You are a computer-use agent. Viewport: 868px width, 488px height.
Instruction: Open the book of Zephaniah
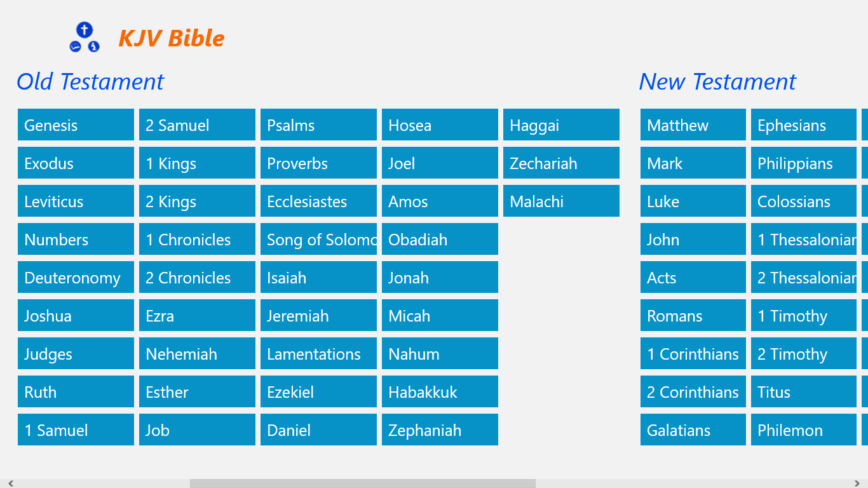click(x=440, y=430)
